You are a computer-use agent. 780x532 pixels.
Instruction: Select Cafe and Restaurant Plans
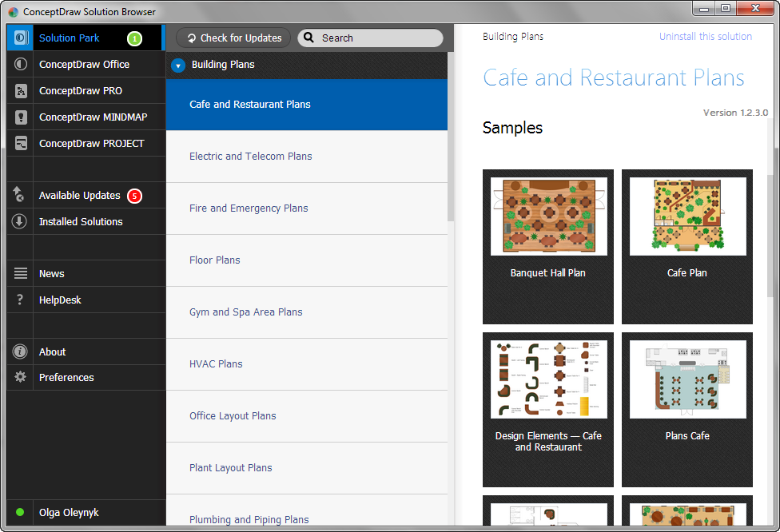point(306,105)
